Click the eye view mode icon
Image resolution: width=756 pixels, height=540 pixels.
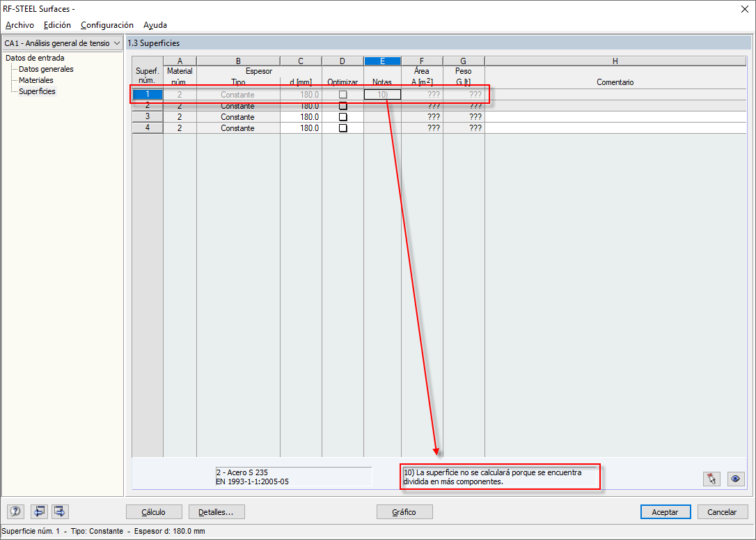pos(736,479)
